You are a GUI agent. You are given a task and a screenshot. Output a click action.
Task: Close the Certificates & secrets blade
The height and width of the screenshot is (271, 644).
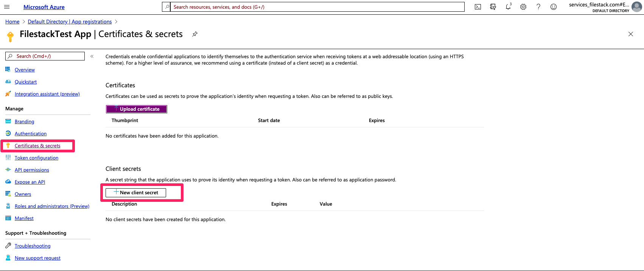tap(631, 34)
